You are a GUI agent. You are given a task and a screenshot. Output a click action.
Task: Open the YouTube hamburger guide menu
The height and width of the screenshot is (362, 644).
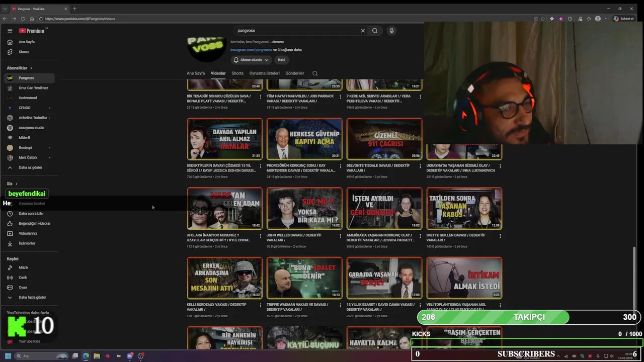[10, 31]
